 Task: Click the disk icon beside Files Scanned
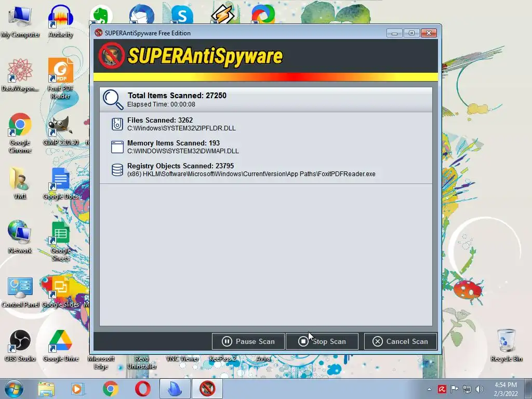(x=117, y=124)
